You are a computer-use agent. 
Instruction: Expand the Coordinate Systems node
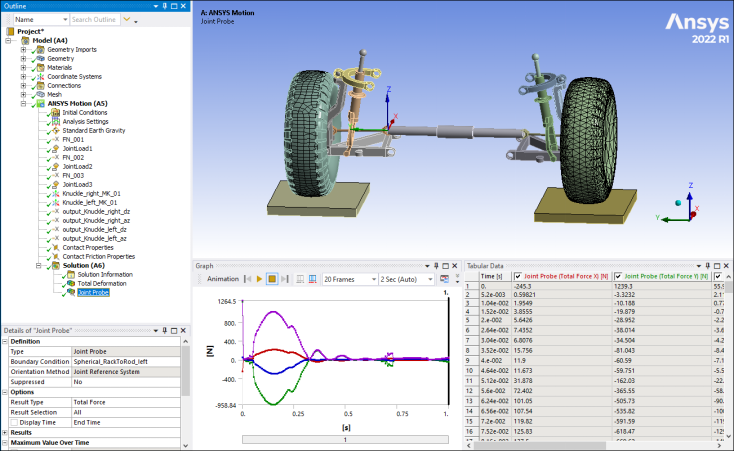[23, 77]
